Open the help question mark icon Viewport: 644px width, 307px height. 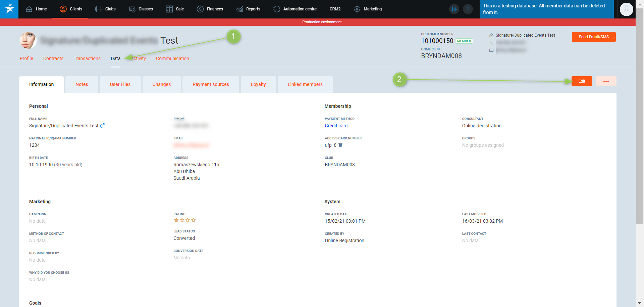pyautogui.click(x=468, y=9)
